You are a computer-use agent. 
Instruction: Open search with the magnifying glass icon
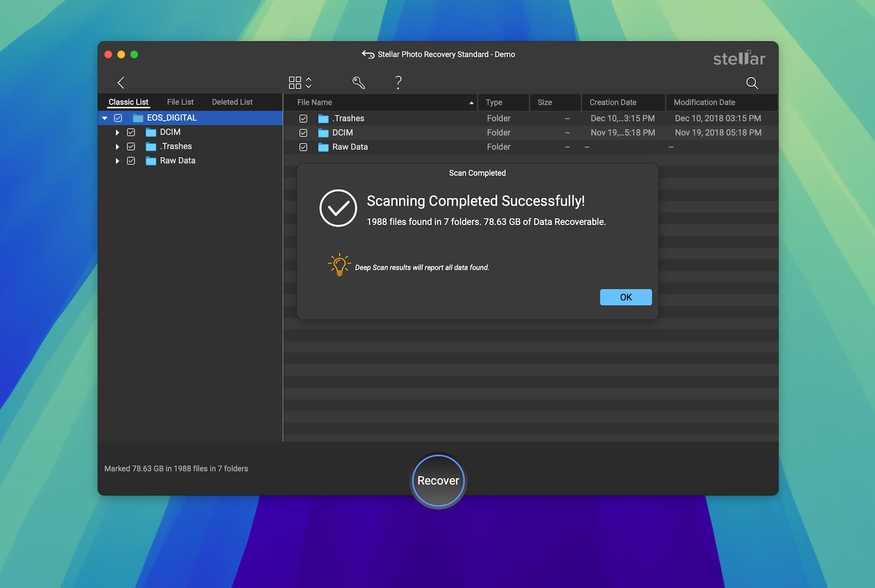(752, 83)
